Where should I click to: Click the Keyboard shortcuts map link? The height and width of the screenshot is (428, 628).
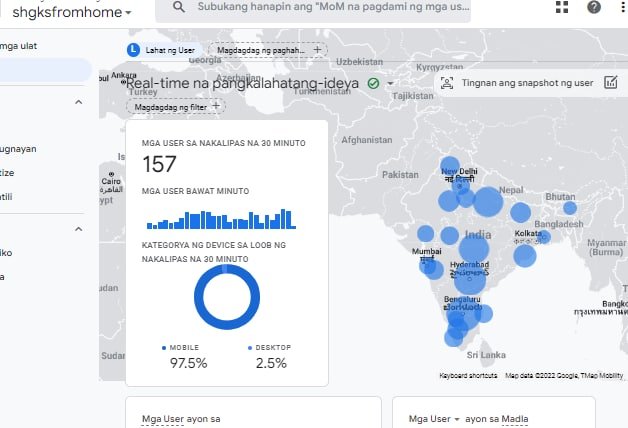click(468, 376)
